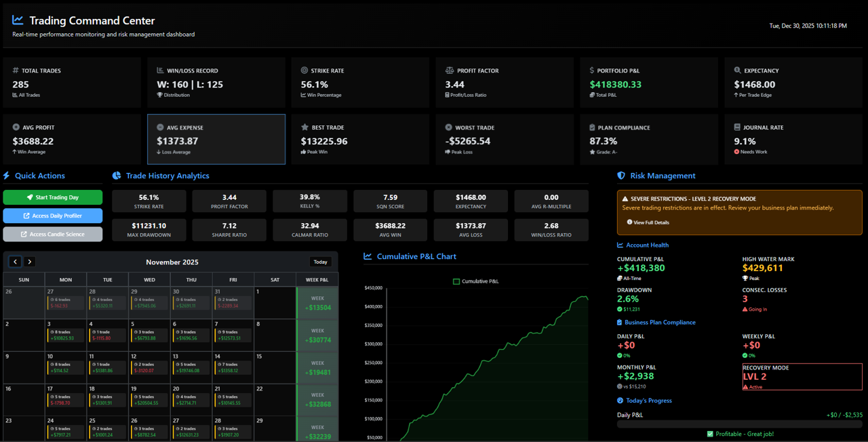Click the red warning icon beside Going In
Viewport: 868px width, 442px height.
745,309
